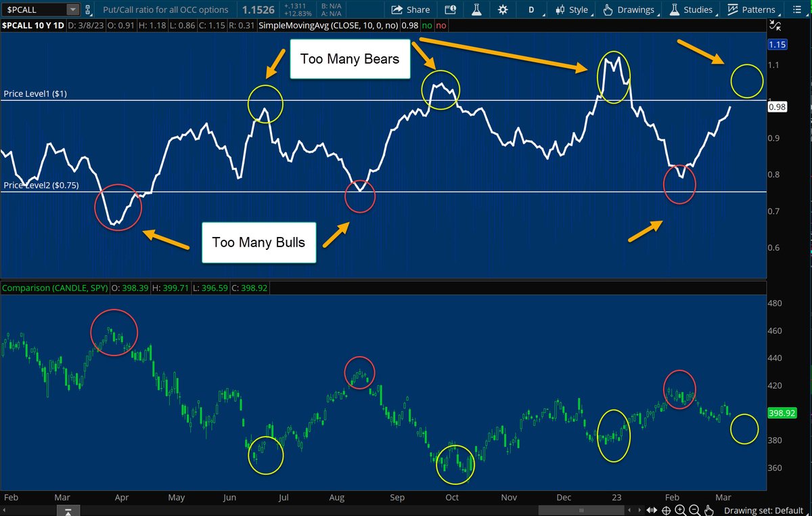Open the Drawings menu
This screenshot has width=812, height=516.
629,9
